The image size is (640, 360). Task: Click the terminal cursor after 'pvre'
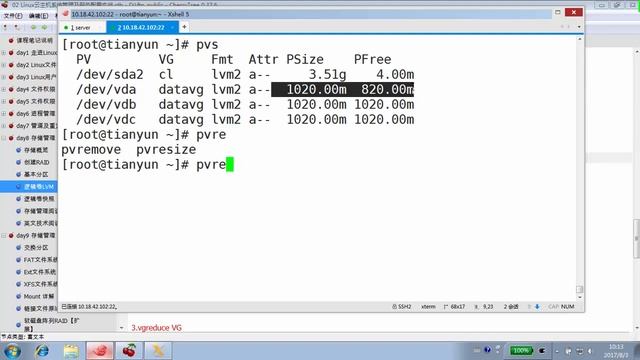(230, 165)
